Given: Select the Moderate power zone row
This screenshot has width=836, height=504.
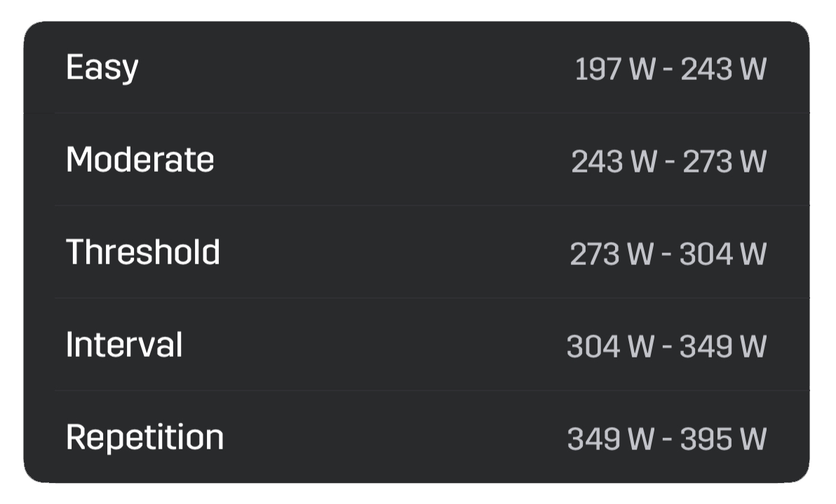Looking at the screenshot, I should [417, 159].
